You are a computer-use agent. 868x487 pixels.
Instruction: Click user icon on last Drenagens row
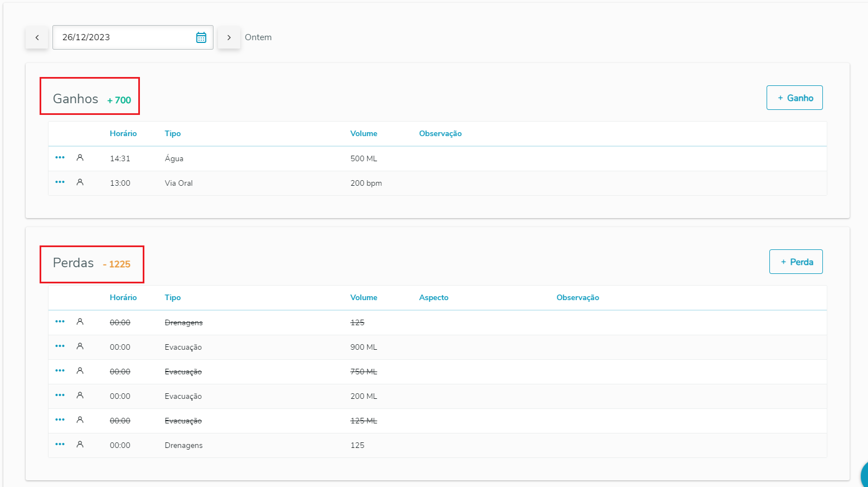tap(80, 445)
